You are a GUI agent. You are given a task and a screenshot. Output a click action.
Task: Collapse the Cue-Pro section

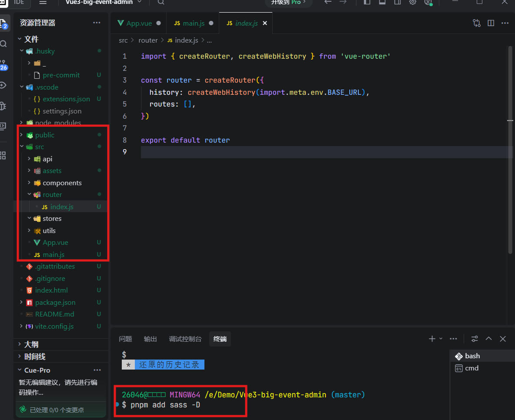coord(20,370)
